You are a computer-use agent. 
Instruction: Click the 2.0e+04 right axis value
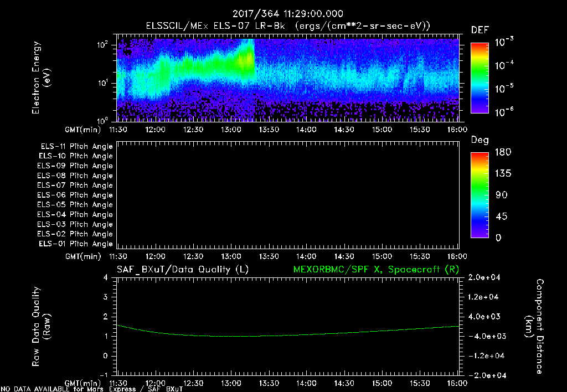[x=484, y=277]
